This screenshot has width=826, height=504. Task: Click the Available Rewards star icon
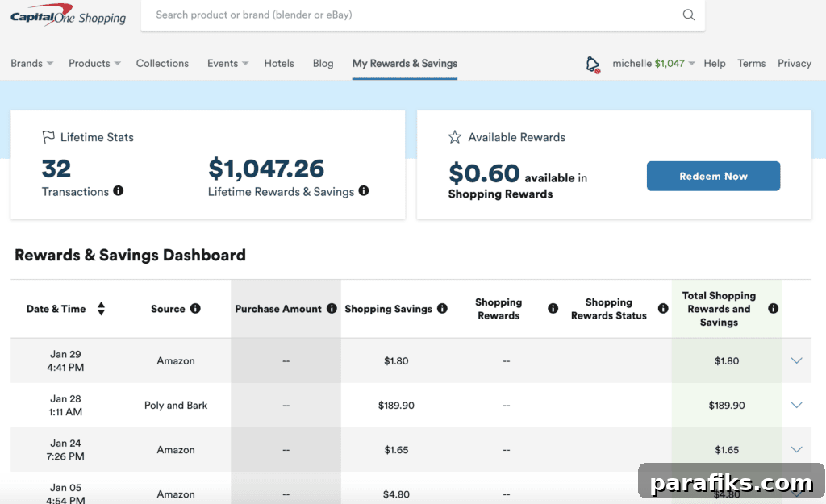point(455,137)
